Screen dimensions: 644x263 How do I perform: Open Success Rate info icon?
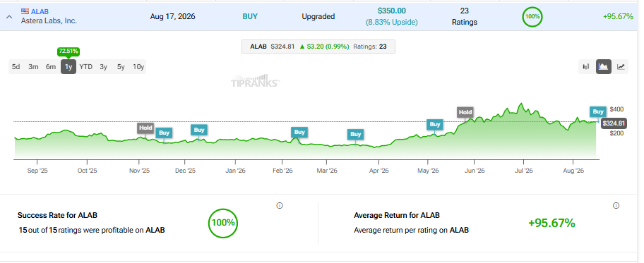(280, 206)
